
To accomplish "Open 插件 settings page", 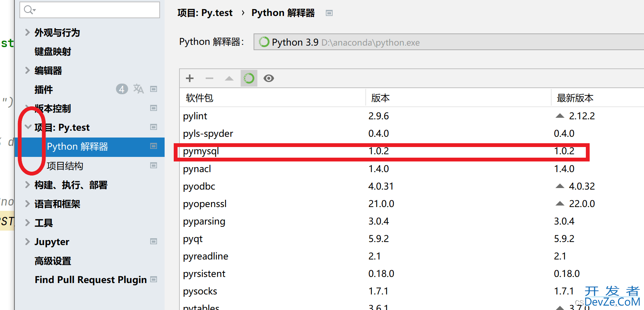I will click(44, 89).
